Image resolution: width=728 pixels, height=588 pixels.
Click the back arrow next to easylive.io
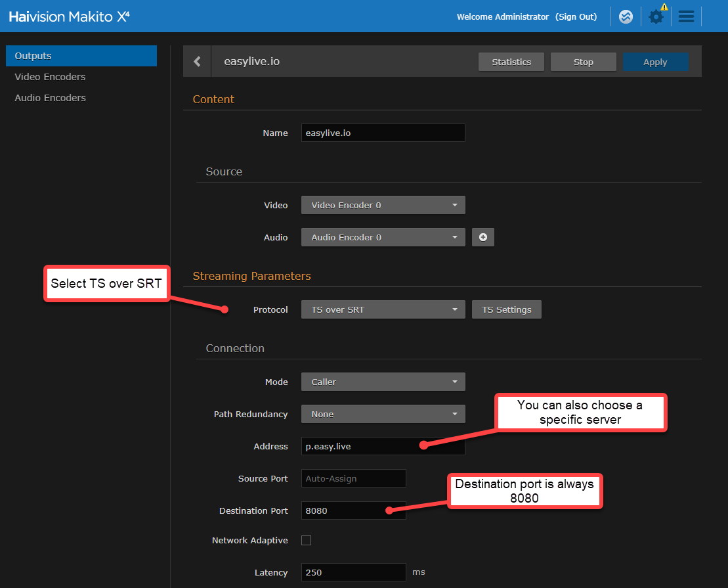(x=198, y=61)
